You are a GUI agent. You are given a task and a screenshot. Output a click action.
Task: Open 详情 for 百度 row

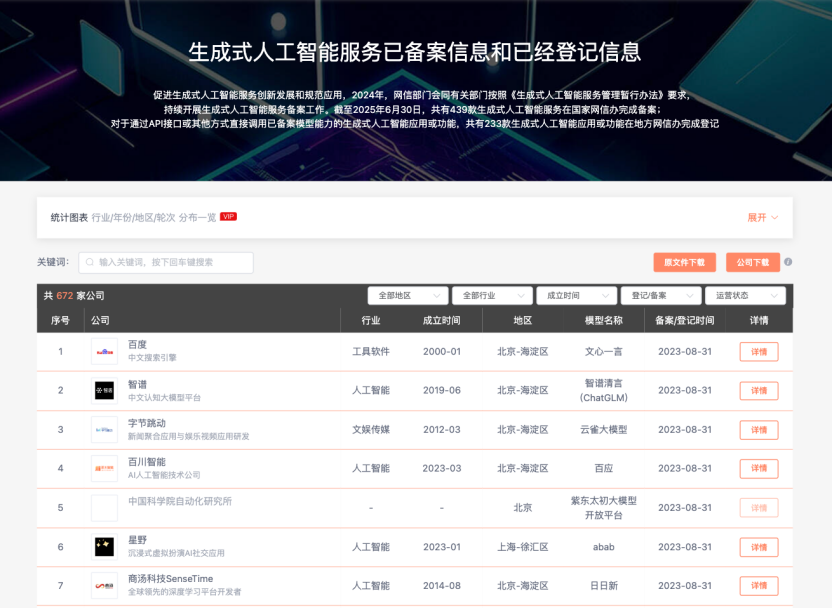pos(759,352)
